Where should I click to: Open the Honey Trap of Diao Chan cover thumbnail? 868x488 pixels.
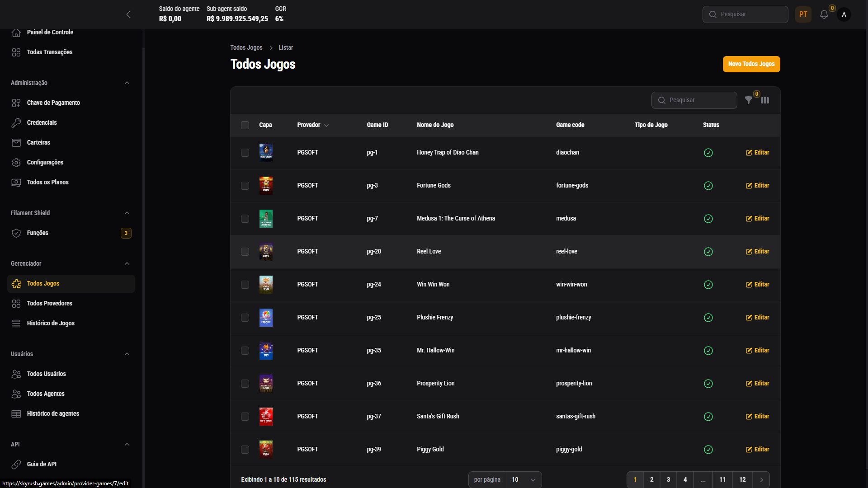pos(266,153)
